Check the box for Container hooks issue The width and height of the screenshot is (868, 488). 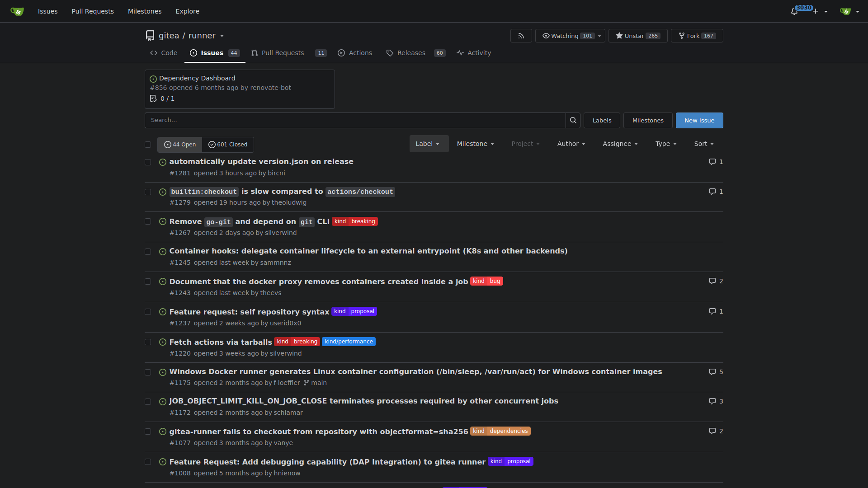(x=148, y=252)
